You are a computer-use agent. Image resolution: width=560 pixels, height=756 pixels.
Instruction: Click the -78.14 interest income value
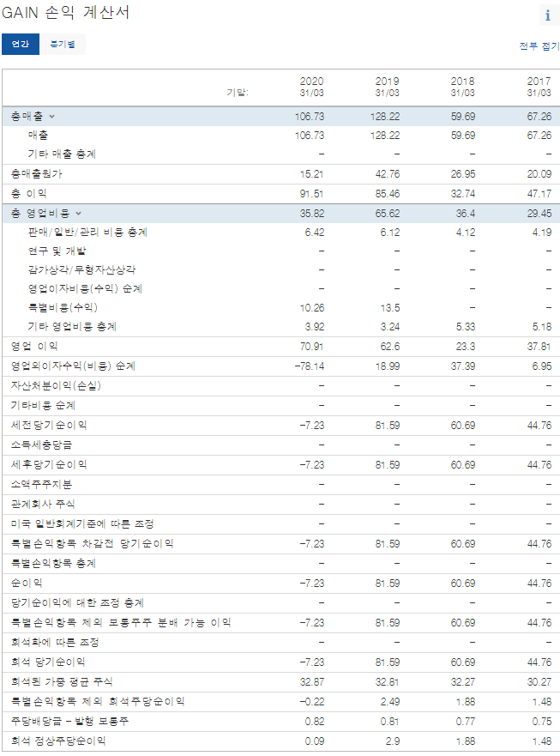[x=310, y=366]
